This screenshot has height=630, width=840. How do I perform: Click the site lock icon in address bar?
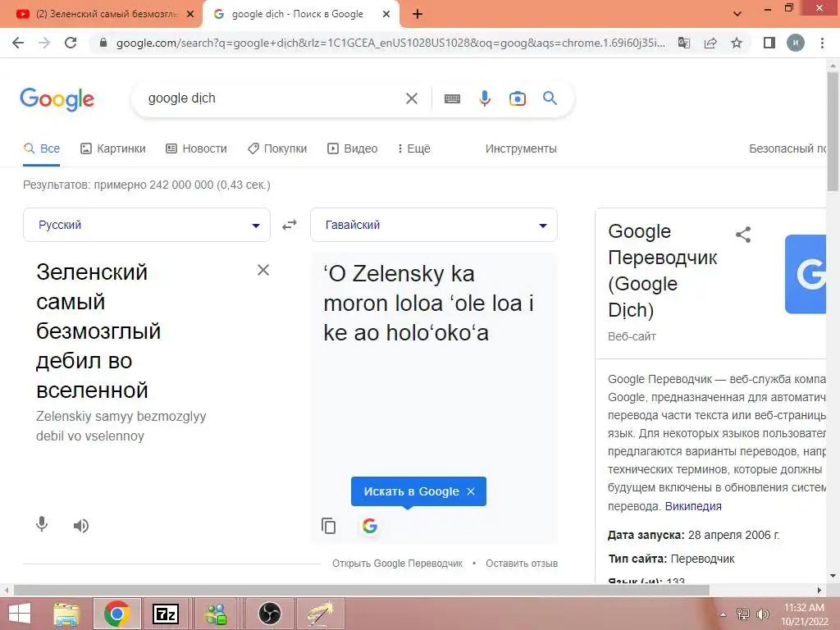coord(103,43)
